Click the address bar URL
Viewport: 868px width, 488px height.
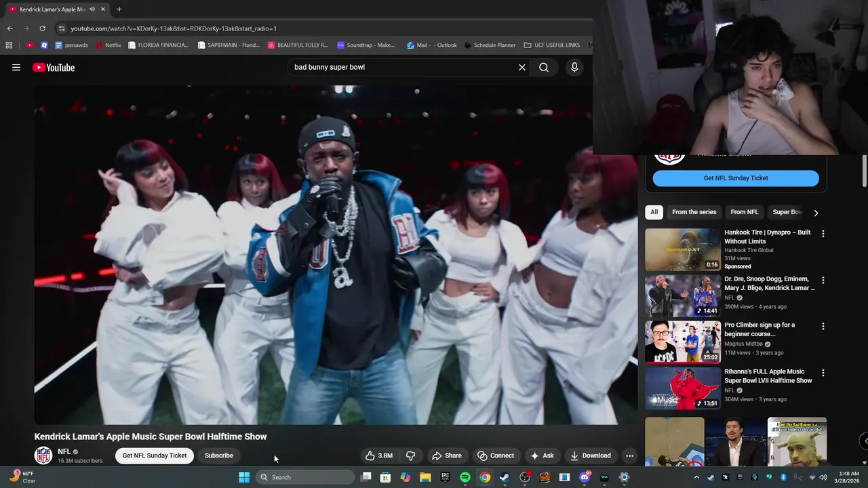174,28
